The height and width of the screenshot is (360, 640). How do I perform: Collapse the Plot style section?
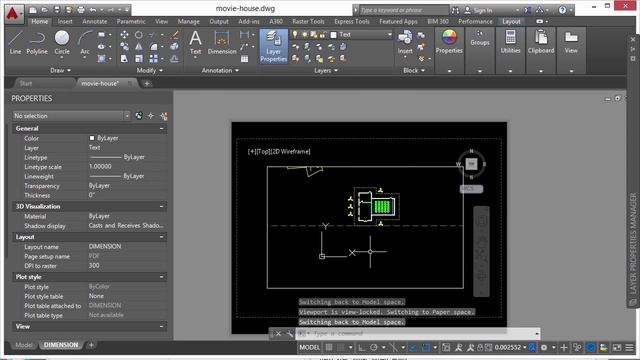162,277
